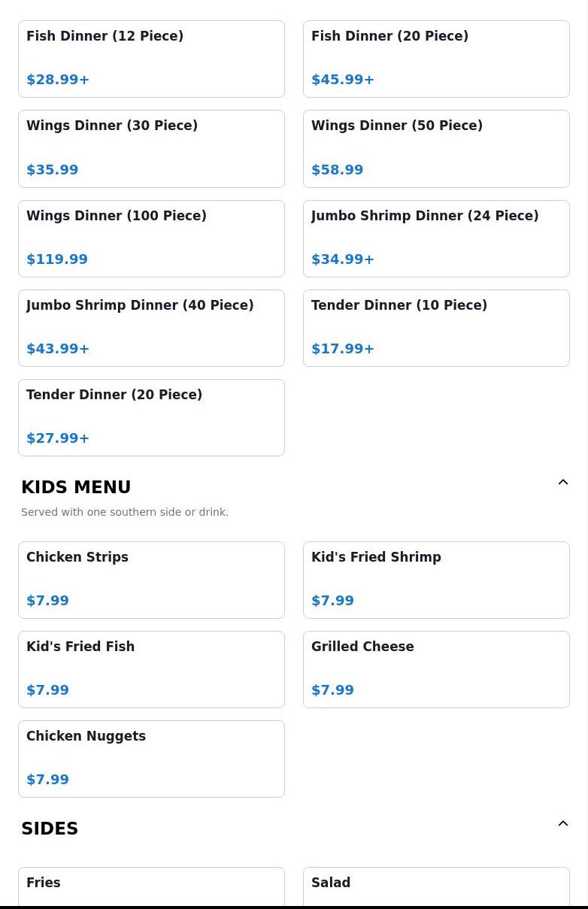588x909 pixels.
Task: Choose Wings Dinner (30 Piece)
Action: coord(151,149)
